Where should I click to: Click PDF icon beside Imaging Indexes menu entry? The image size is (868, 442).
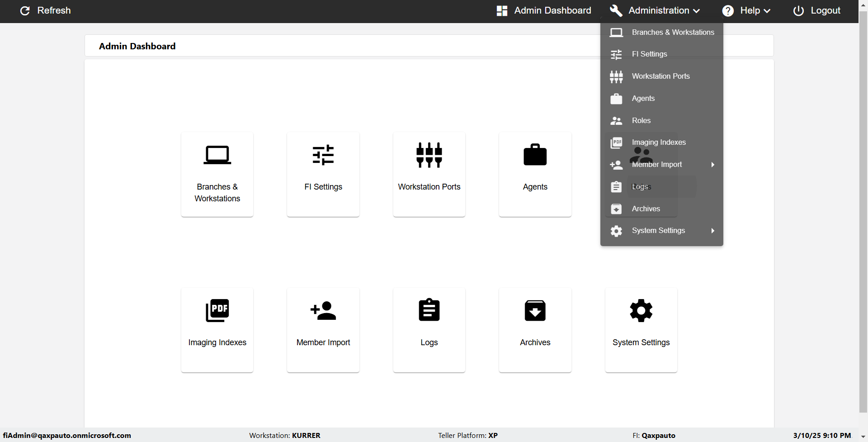pyautogui.click(x=616, y=143)
